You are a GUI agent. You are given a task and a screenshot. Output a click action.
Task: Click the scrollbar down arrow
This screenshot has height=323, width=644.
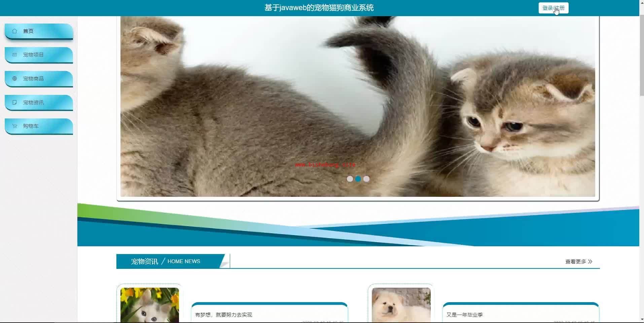[x=642, y=320]
